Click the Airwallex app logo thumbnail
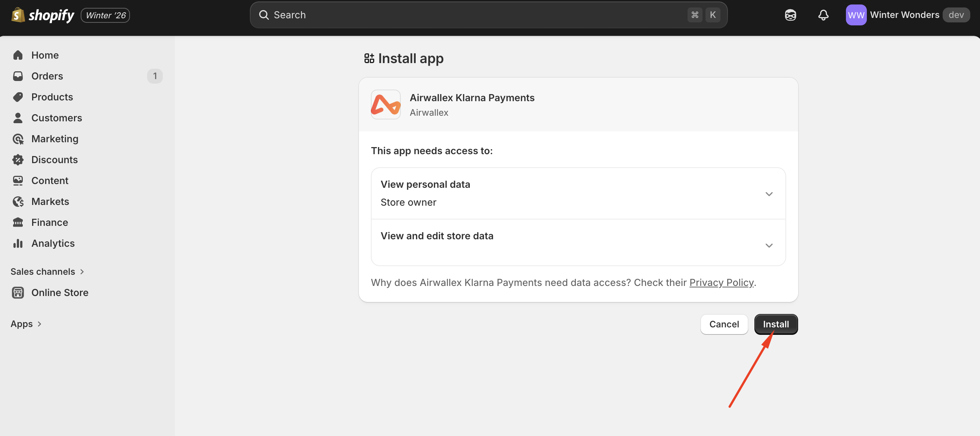 click(x=385, y=105)
